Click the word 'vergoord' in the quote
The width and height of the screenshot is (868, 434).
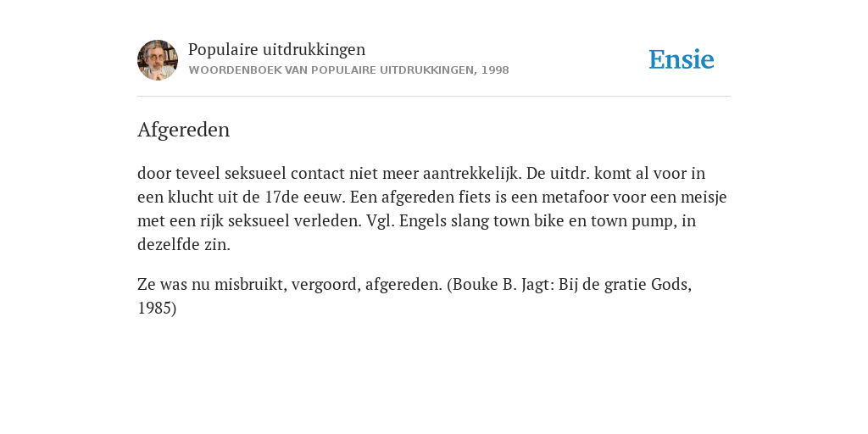coord(325,285)
